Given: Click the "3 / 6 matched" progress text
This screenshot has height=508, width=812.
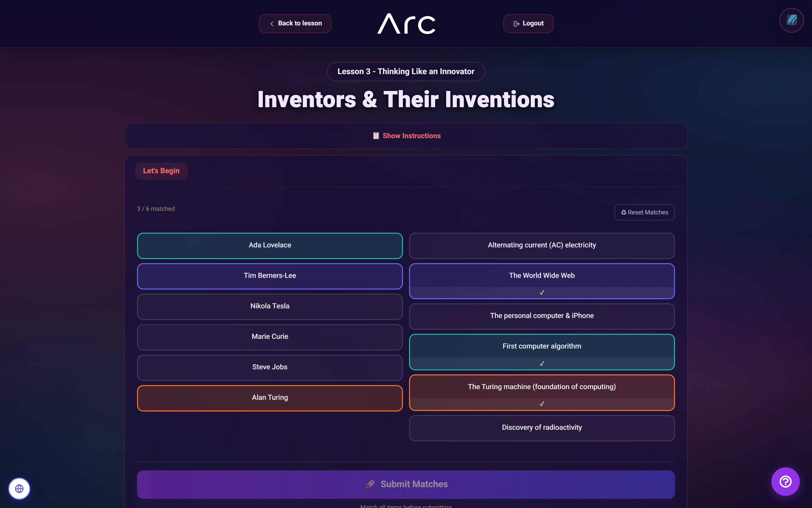Looking at the screenshot, I should tap(156, 209).
